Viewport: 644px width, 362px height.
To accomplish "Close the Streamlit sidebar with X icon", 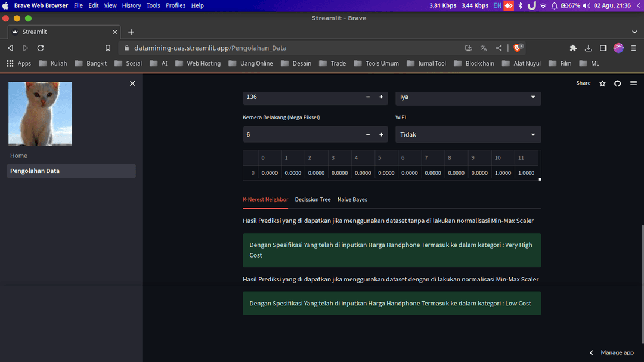I will [x=132, y=83].
